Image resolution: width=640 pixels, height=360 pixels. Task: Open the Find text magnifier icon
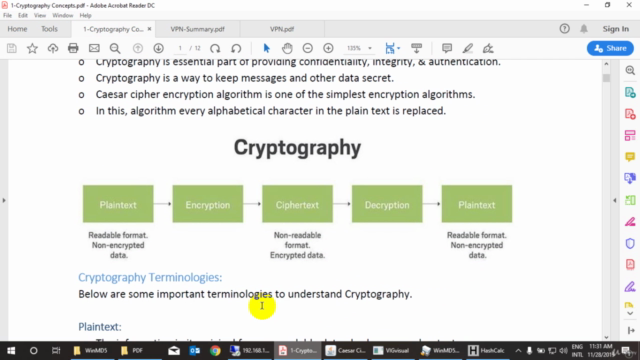[x=115, y=49]
